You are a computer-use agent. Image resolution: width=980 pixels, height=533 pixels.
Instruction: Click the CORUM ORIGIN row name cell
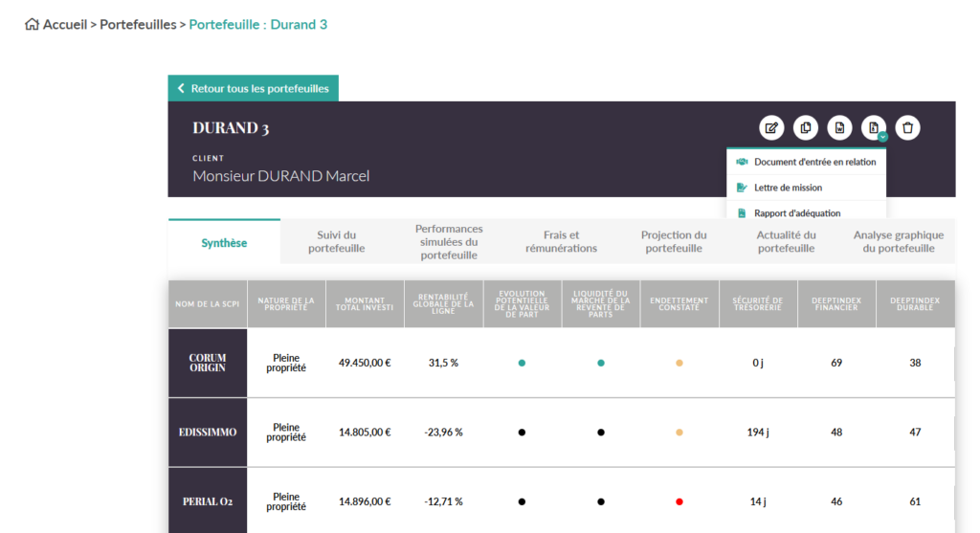[208, 363]
